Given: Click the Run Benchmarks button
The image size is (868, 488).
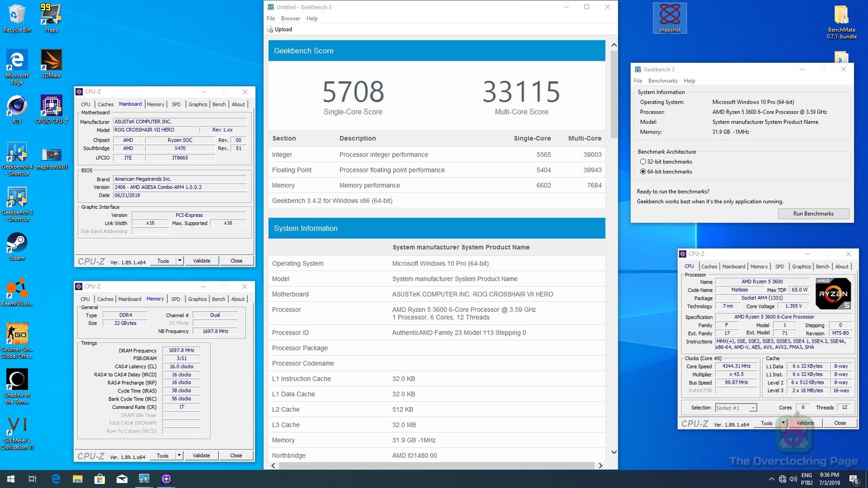Looking at the screenshot, I should 813,213.
